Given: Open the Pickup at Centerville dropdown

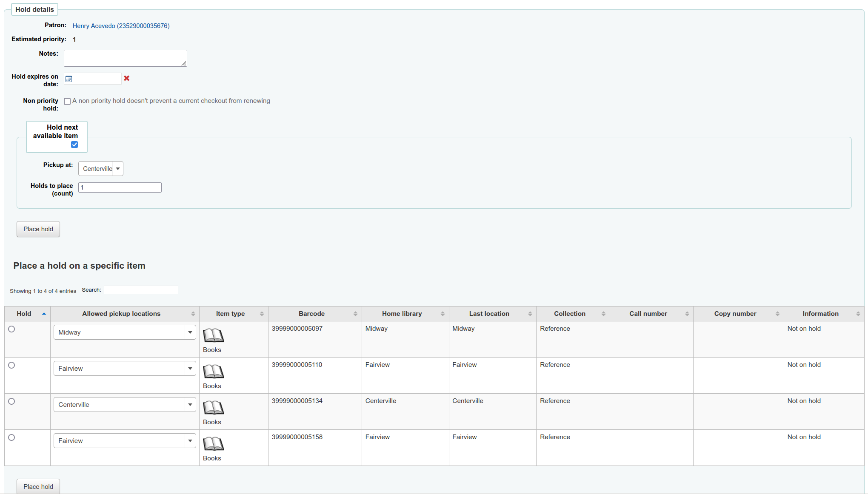Looking at the screenshot, I should coord(101,169).
